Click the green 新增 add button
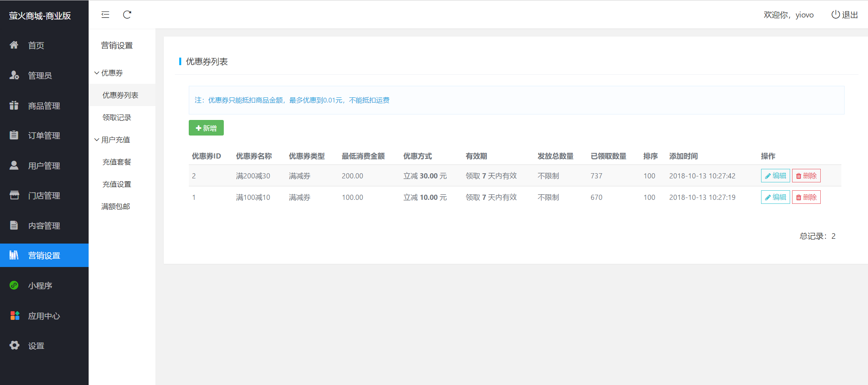The image size is (868, 385). click(x=206, y=128)
